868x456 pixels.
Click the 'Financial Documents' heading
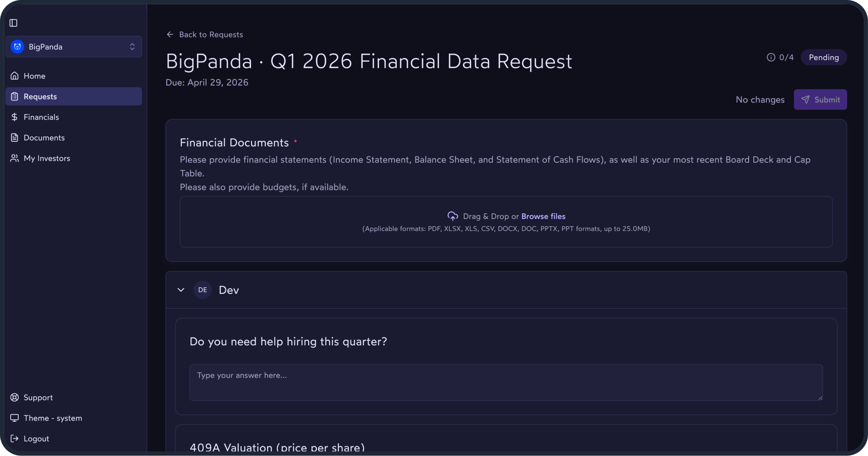[x=234, y=143]
